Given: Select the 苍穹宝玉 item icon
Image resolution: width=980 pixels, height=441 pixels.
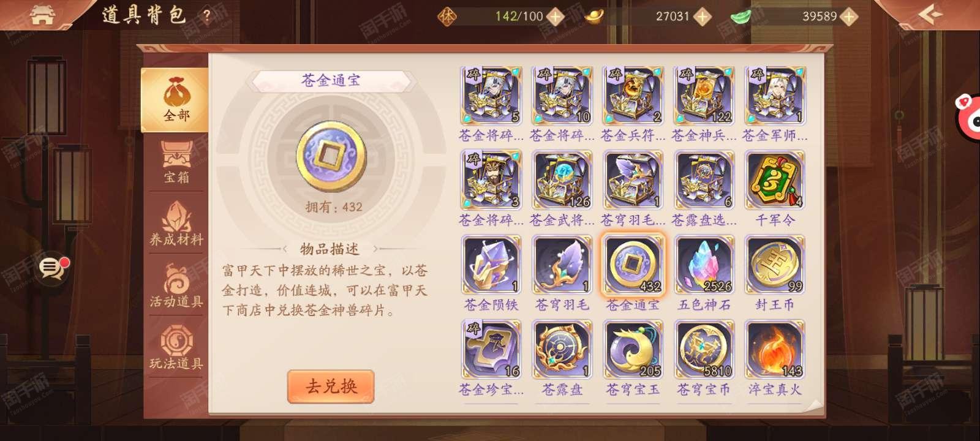Looking at the screenshot, I should click(633, 349).
